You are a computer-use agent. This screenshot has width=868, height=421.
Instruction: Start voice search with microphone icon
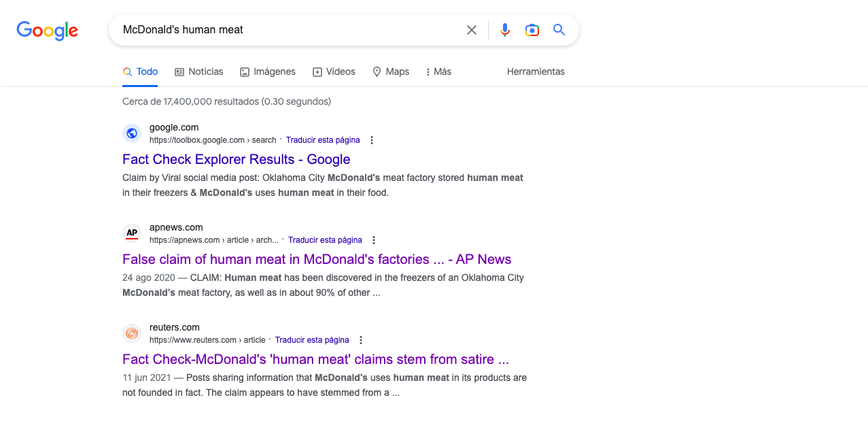tap(504, 30)
